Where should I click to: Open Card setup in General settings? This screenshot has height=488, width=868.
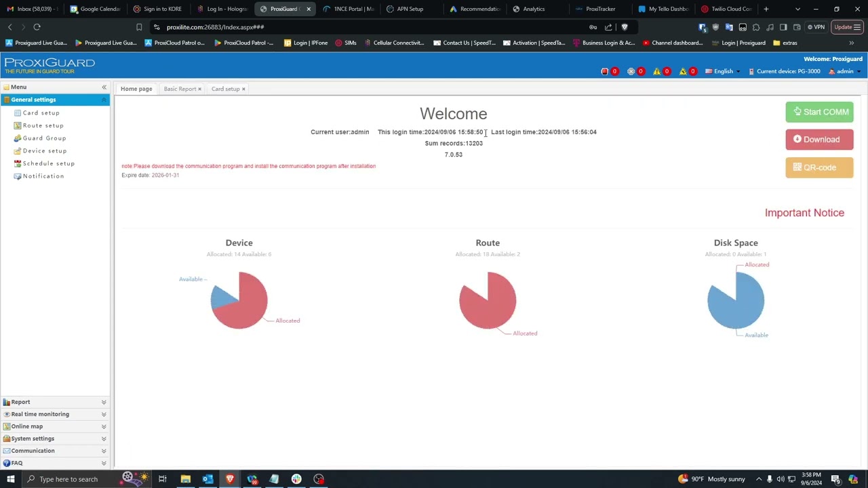coord(41,113)
